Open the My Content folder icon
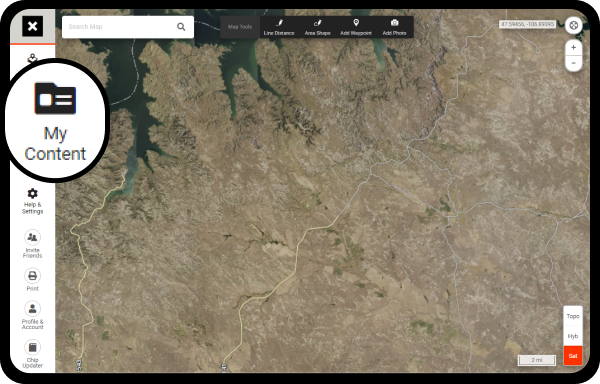 point(55,98)
